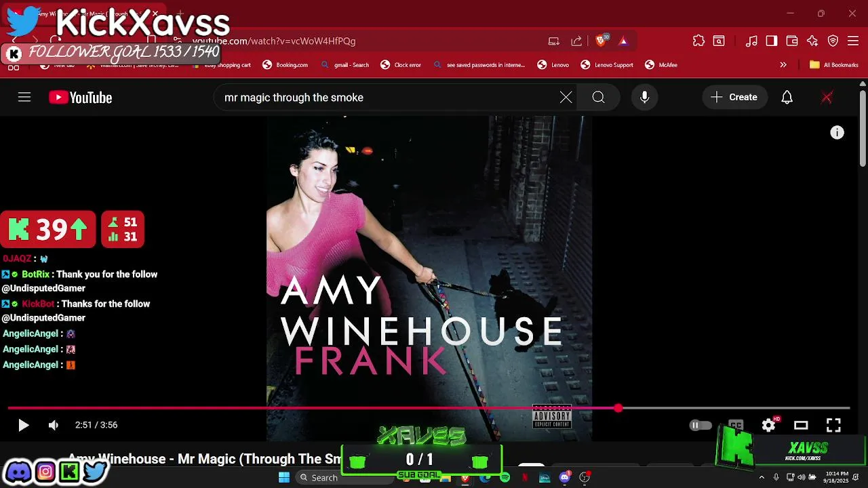
Task: Click the system tray microphone icon
Action: pyautogui.click(x=776, y=478)
